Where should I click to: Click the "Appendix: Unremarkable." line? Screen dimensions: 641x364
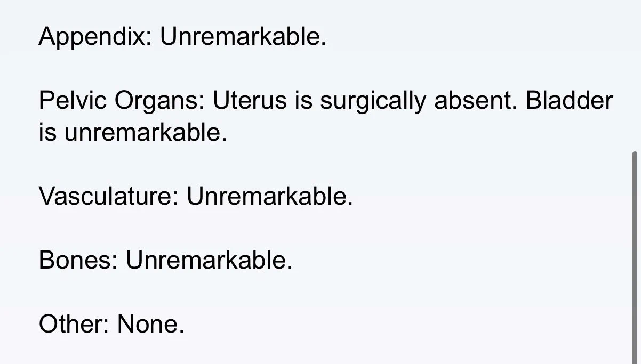coord(182,37)
